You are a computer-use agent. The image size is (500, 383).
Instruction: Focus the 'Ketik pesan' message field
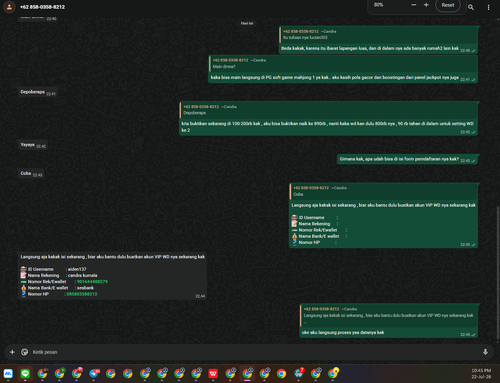(x=253, y=352)
